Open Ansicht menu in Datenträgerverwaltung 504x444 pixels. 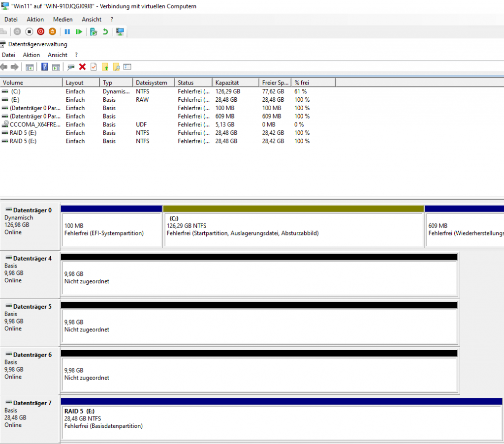tap(57, 55)
